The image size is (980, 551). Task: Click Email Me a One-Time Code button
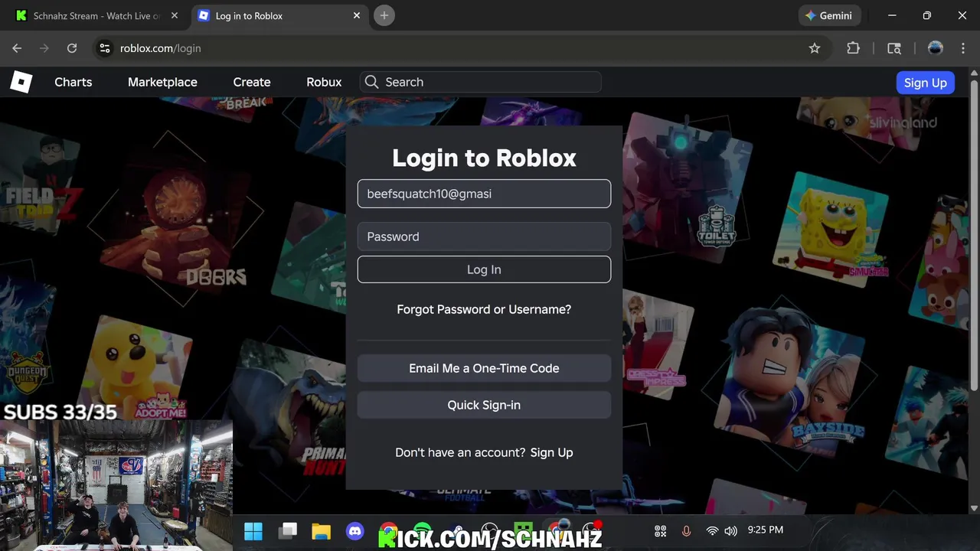coord(484,368)
